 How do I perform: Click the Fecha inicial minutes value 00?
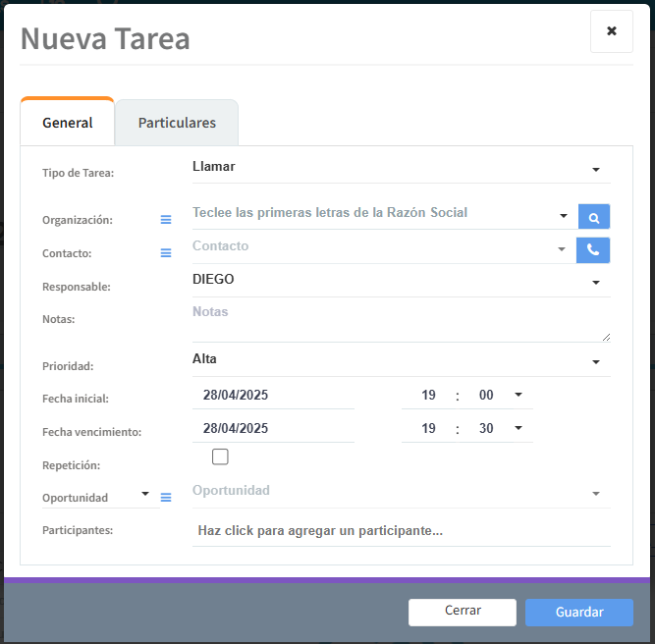pos(486,395)
